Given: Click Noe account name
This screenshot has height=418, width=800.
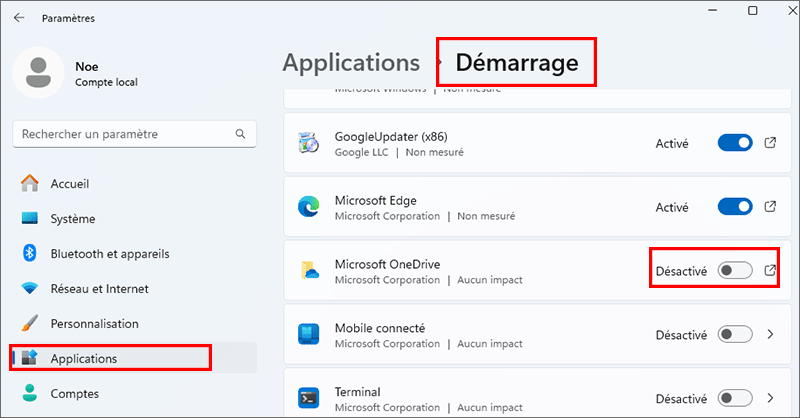Looking at the screenshot, I should click(87, 66).
